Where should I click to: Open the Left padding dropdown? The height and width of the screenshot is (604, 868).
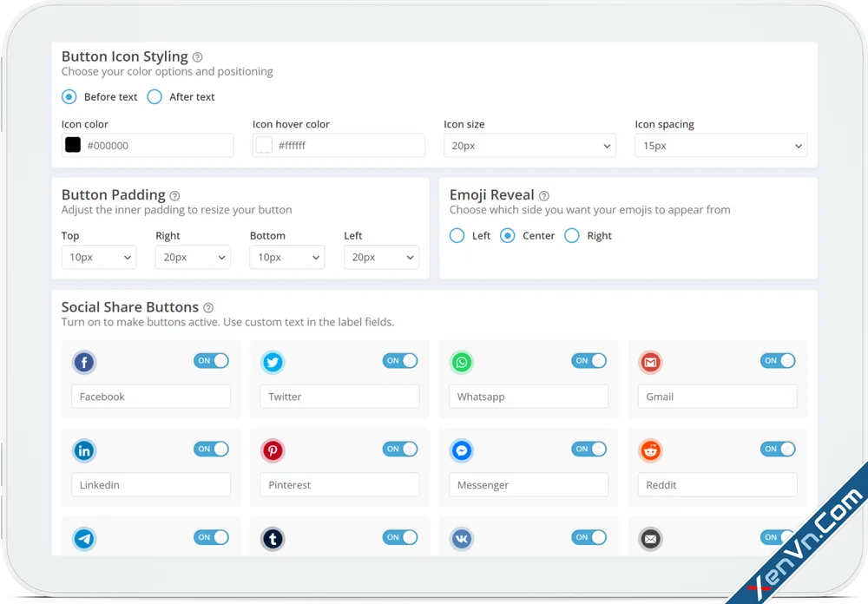381,258
